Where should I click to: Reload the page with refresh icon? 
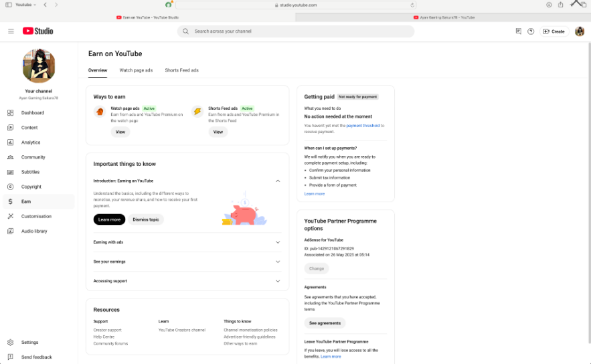click(x=412, y=5)
